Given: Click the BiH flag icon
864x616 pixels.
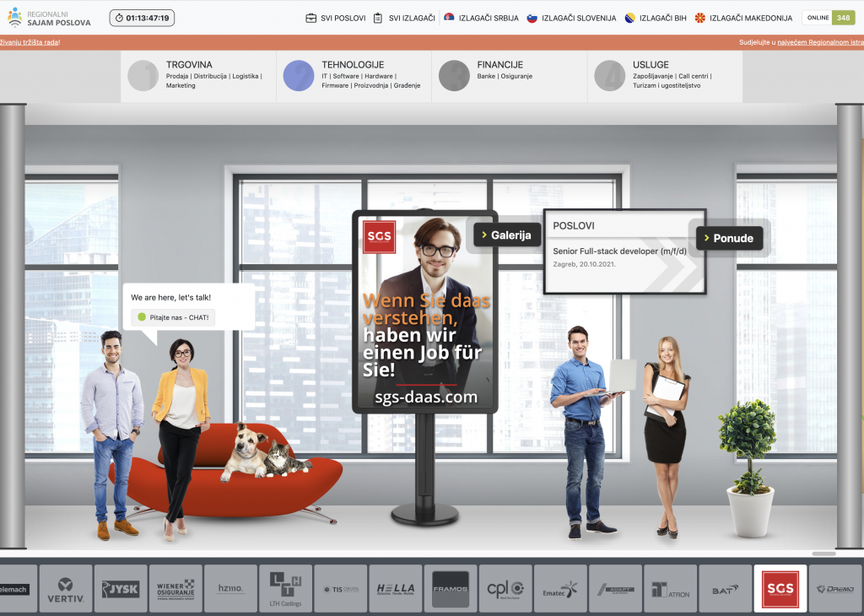Looking at the screenshot, I should point(629,19).
